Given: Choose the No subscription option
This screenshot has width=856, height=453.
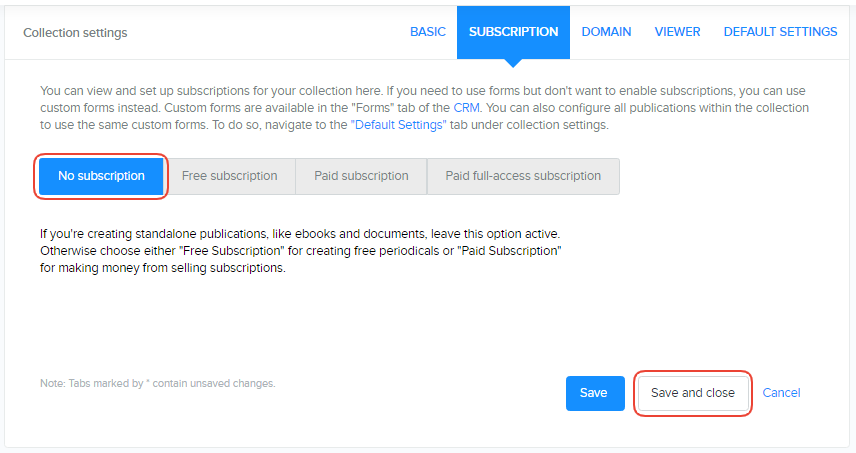Looking at the screenshot, I should pyautogui.click(x=101, y=176).
